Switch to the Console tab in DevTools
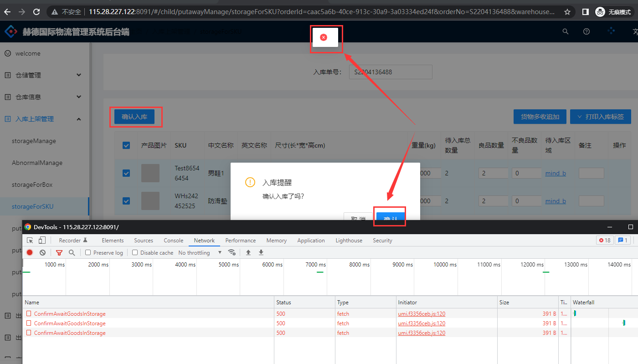Screen dimensions: 638x364 click(173, 241)
